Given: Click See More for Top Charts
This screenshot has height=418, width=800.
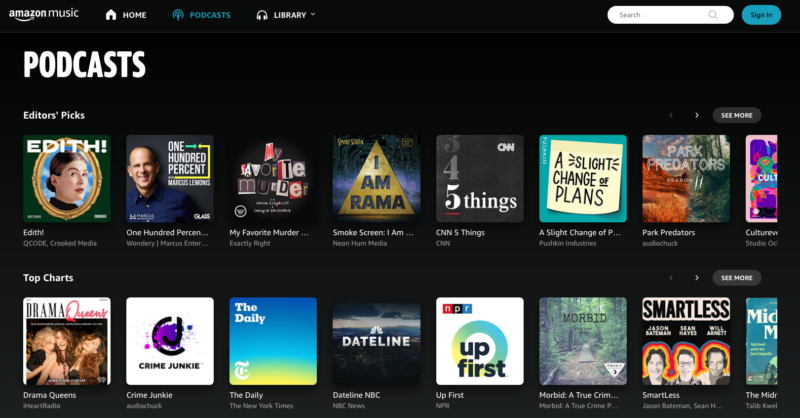Looking at the screenshot, I should pyautogui.click(x=737, y=278).
